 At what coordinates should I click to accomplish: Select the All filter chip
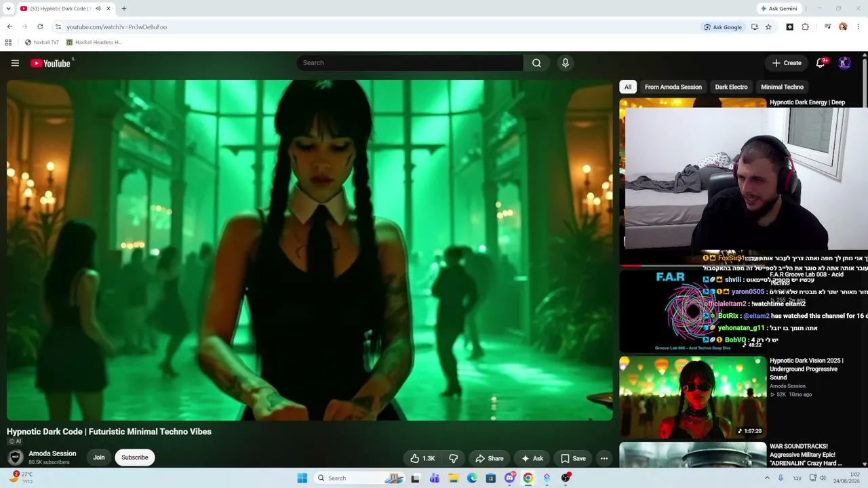pyautogui.click(x=628, y=87)
